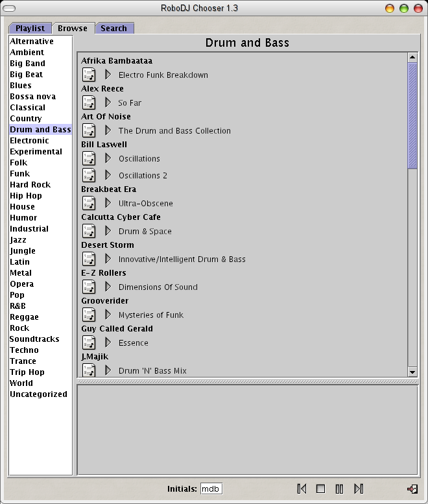This screenshot has height=504, width=428.
Task: Expand the Oscillations 2 album
Action: click(108, 175)
